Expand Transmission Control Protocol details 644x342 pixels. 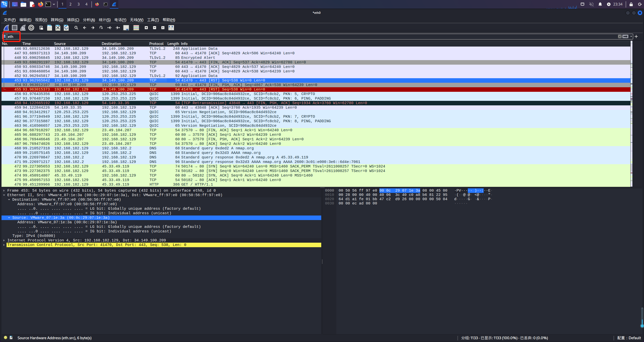pos(4,245)
